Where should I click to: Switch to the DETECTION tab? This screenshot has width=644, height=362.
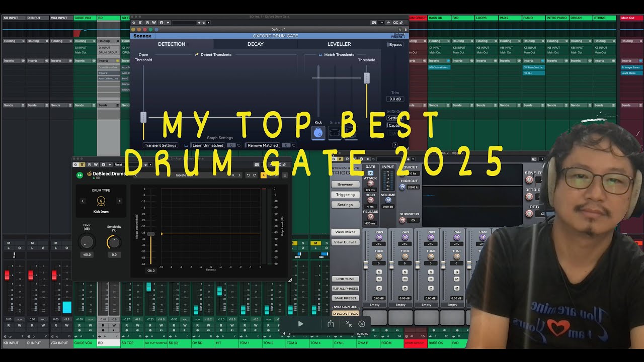click(x=172, y=44)
